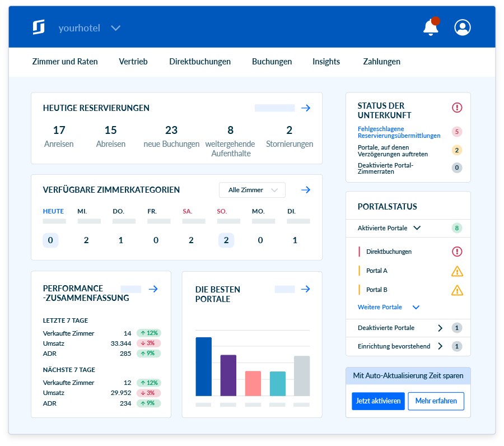The image size is (504, 446).
Task: Click Mehr erfahren about Auto-Aktualisierung
Action: pyautogui.click(x=436, y=401)
